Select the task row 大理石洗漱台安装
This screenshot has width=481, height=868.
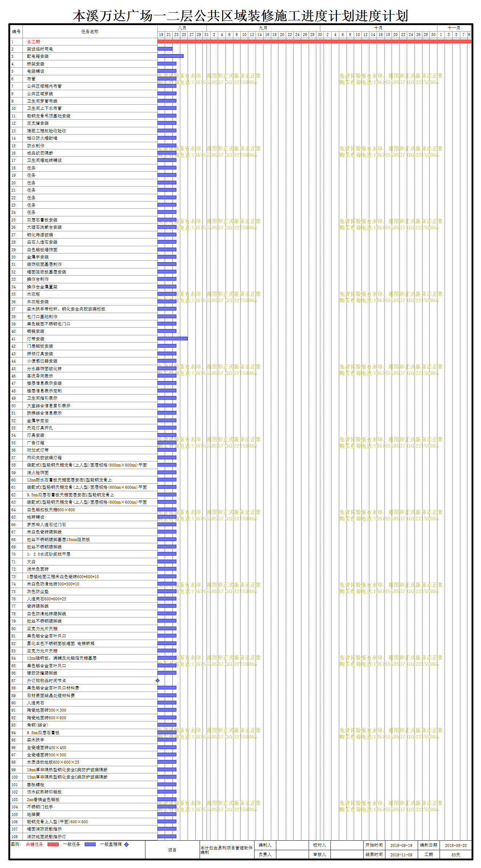pos(83,227)
